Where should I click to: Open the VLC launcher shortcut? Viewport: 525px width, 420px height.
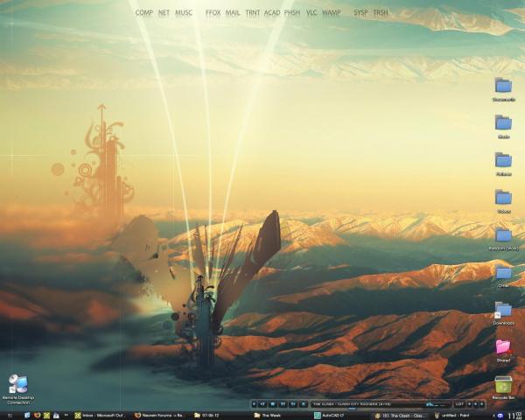click(311, 13)
